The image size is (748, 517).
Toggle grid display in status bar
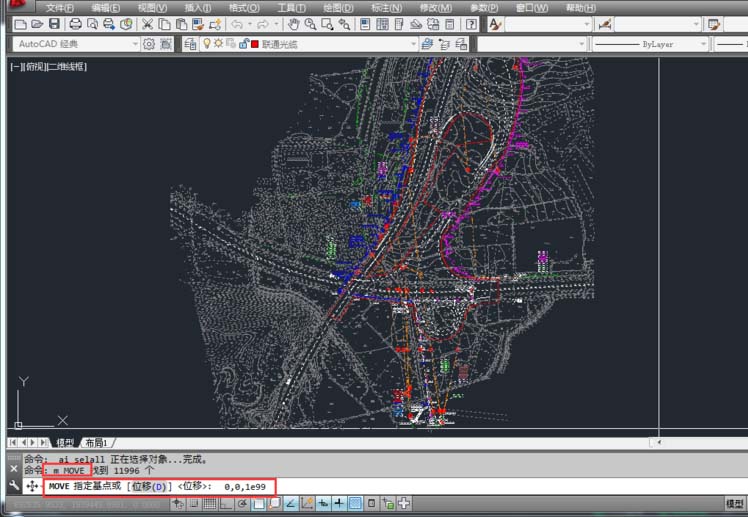[x=211, y=503]
